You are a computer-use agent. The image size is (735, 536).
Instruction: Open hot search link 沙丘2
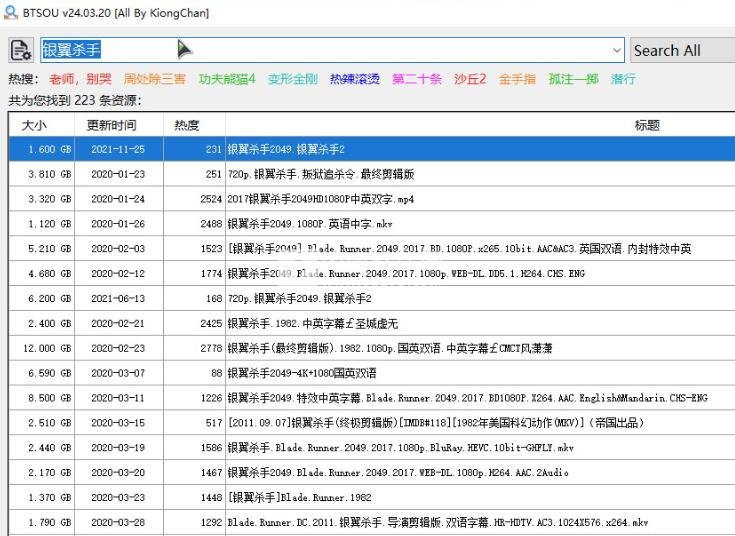pyautogui.click(x=470, y=79)
